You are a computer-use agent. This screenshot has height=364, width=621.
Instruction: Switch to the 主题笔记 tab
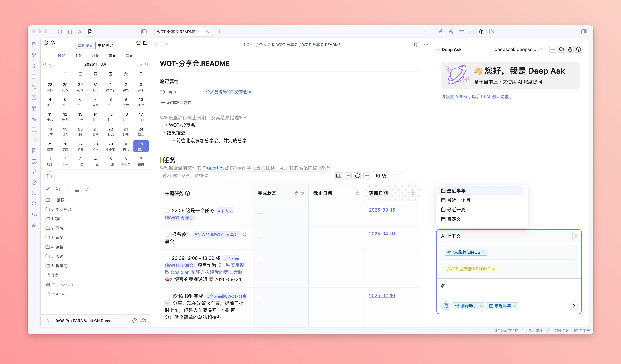(x=105, y=45)
